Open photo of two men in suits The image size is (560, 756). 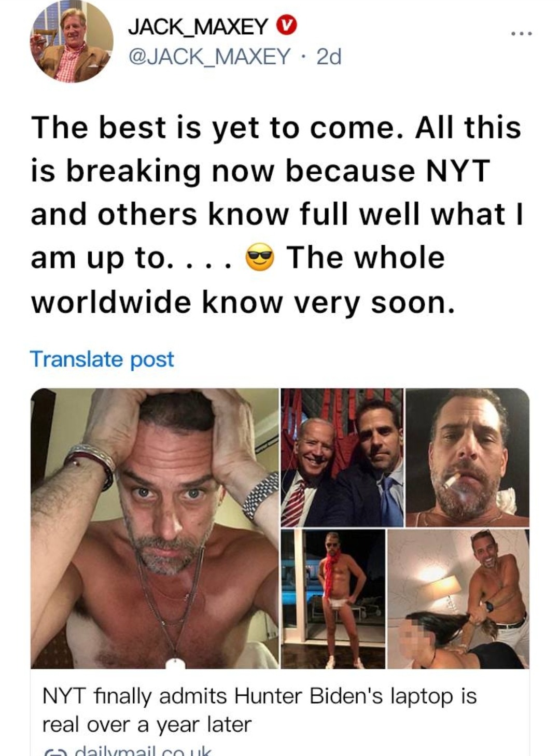point(342,457)
